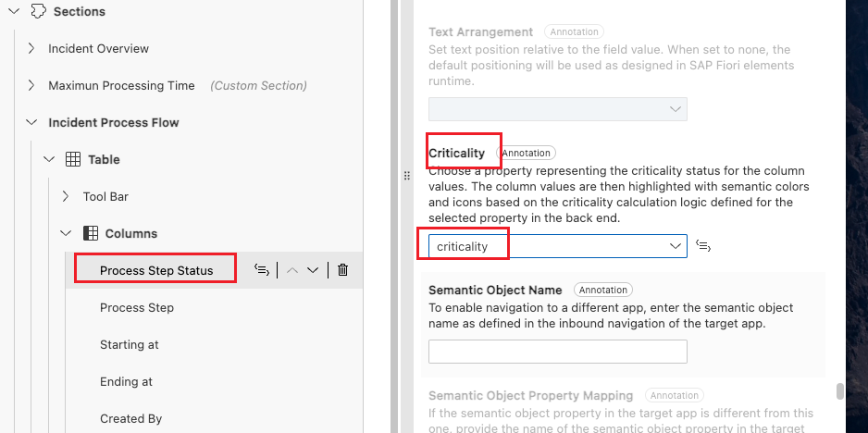This screenshot has width=868, height=433.
Task: Move Process Step Status column up
Action: click(x=291, y=270)
